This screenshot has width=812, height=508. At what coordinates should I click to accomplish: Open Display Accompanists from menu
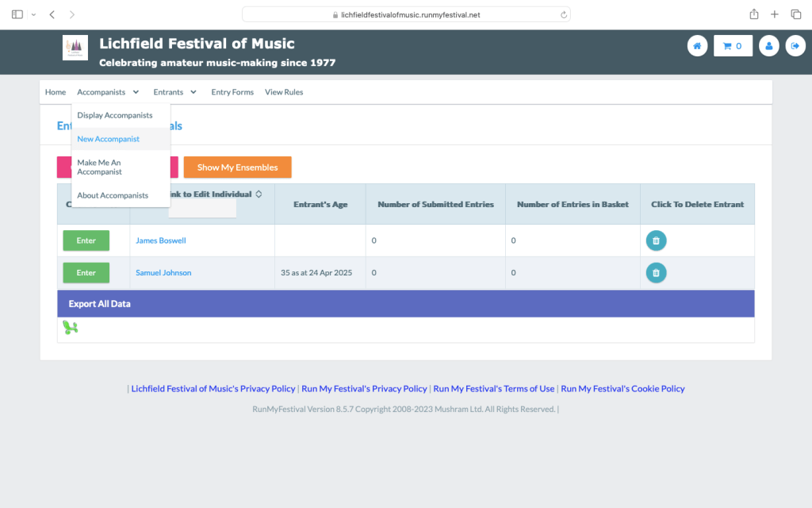115,115
